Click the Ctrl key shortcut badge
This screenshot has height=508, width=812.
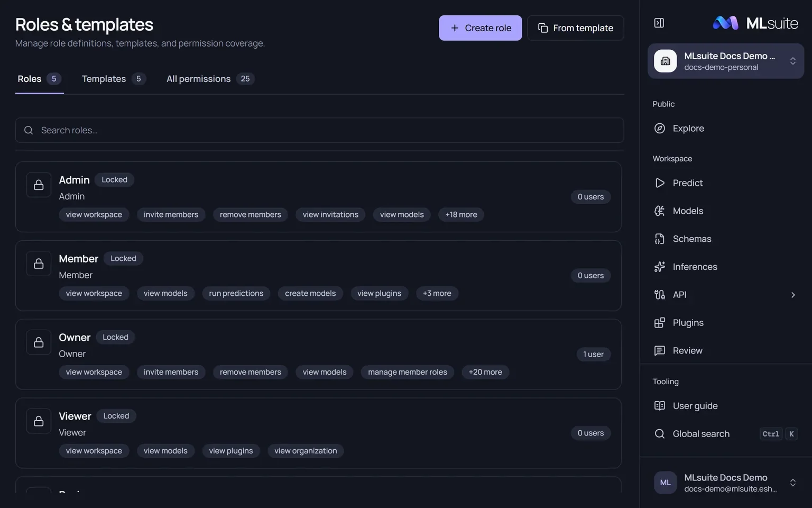pyautogui.click(x=771, y=434)
